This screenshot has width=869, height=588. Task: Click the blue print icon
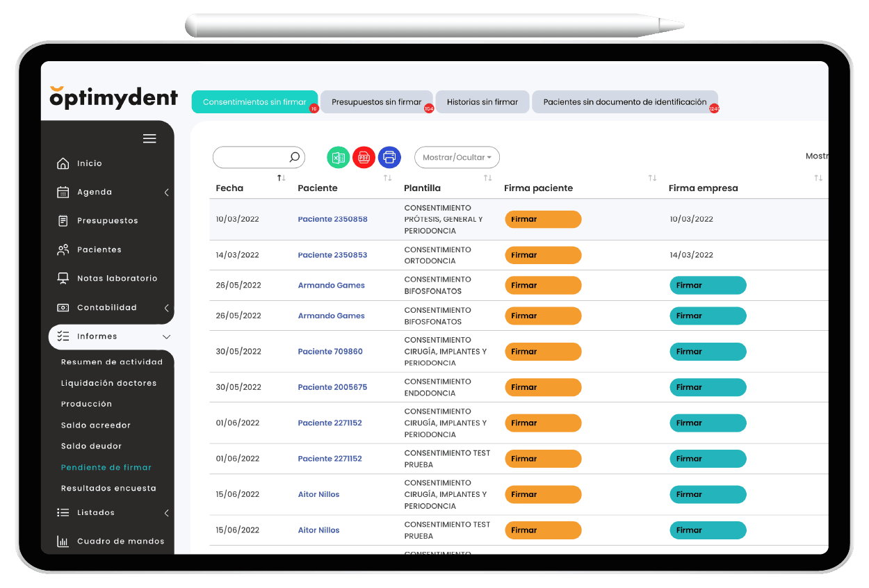tap(389, 157)
